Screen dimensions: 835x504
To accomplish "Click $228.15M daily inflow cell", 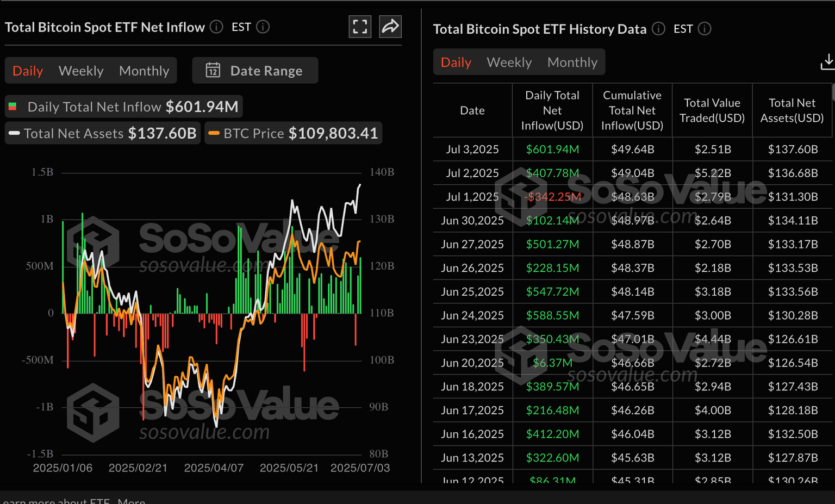I will [552, 268].
